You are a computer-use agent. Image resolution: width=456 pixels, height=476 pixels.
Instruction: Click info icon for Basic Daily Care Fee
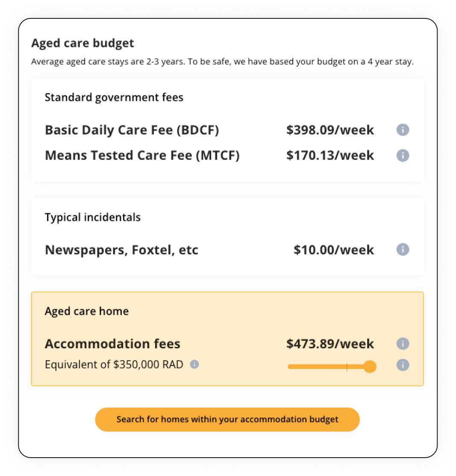(x=403, y=130)
